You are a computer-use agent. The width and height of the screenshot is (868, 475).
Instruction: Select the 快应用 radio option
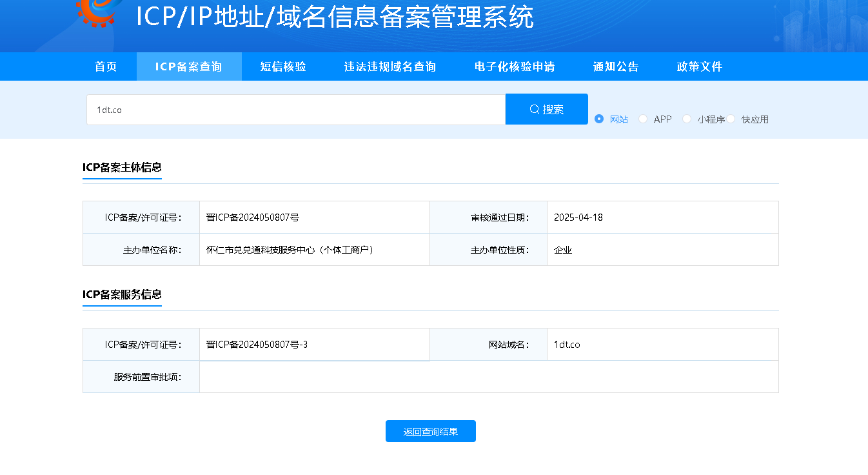(731, 119)
